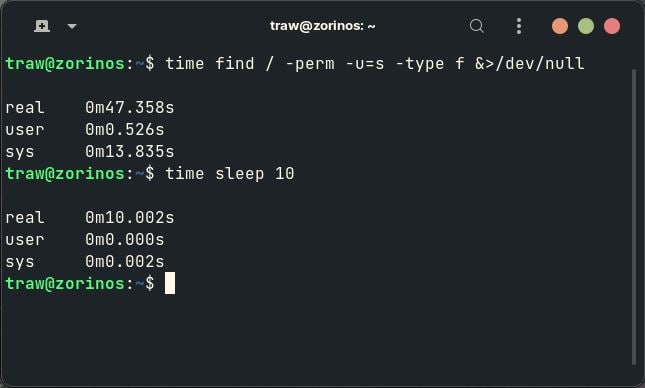Click the real 0m10.002s output
Viewport: 645px width, 388px height.
click(x=90, y=218)
